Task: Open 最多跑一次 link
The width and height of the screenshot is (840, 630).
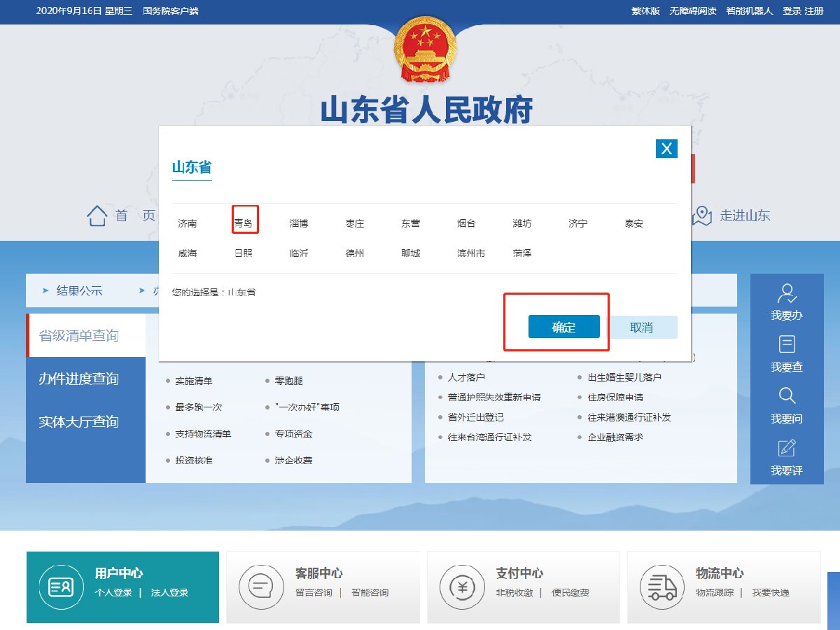Action: coord(198,407)
